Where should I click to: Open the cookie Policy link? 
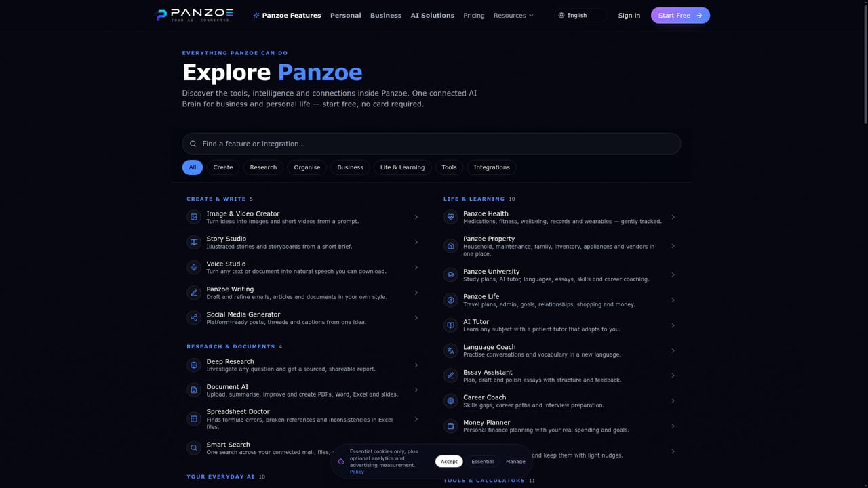tap(357, 472)
